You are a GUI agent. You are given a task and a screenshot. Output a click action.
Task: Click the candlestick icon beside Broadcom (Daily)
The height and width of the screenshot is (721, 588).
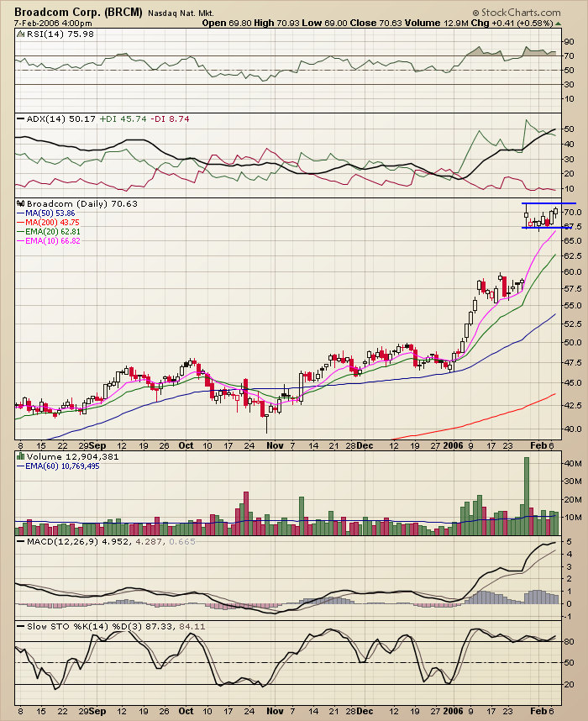[21, 203]
